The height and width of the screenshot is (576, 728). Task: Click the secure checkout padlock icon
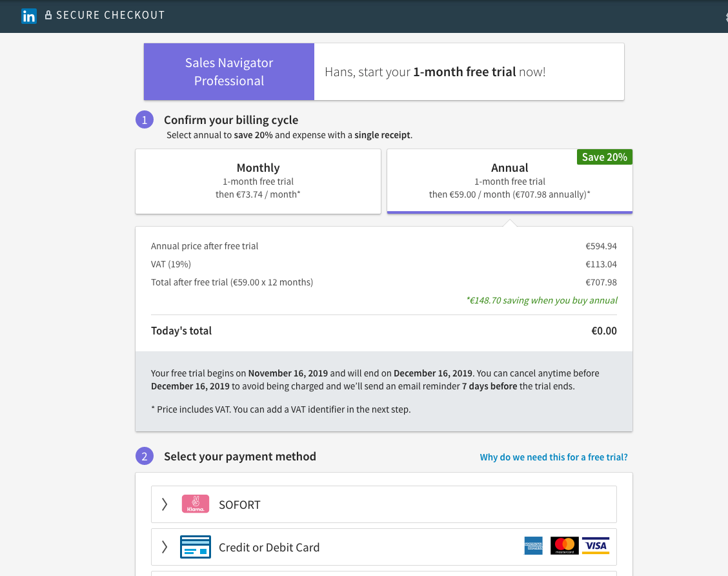point(48,15)
